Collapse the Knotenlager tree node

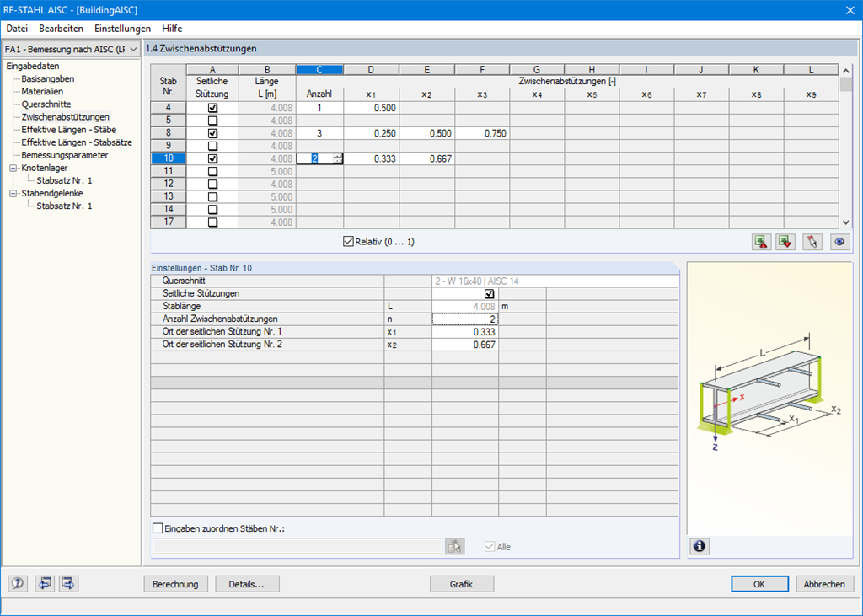coord(13,168)
